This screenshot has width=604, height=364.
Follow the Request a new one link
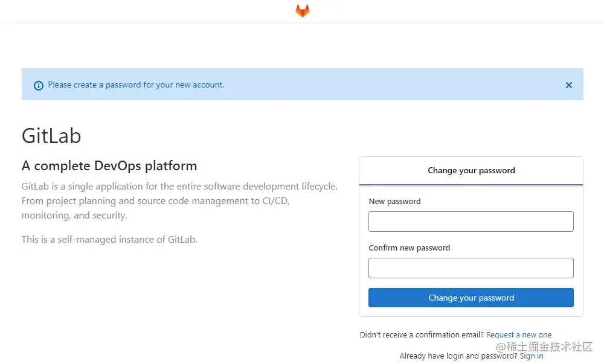click(518, 335)
